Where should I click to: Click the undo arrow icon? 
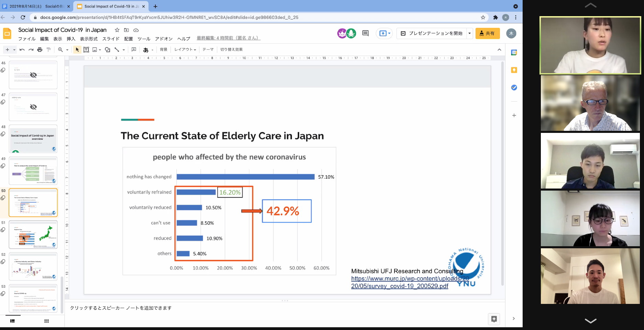22,50
